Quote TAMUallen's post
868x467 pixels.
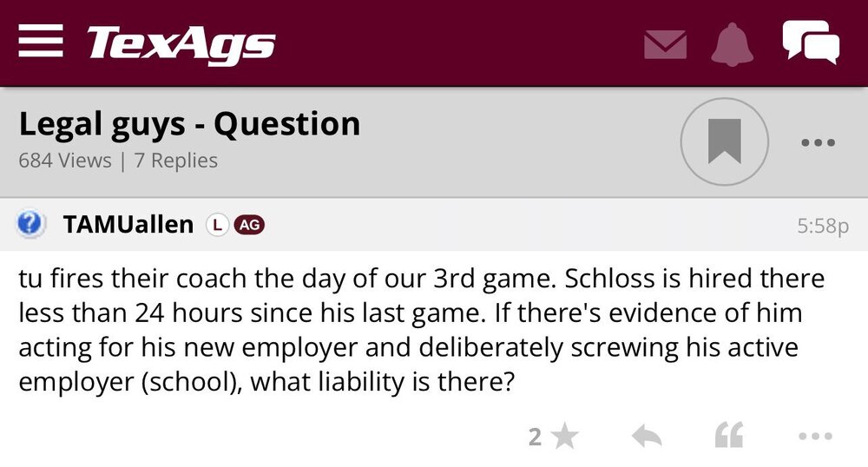coord(728,437)
